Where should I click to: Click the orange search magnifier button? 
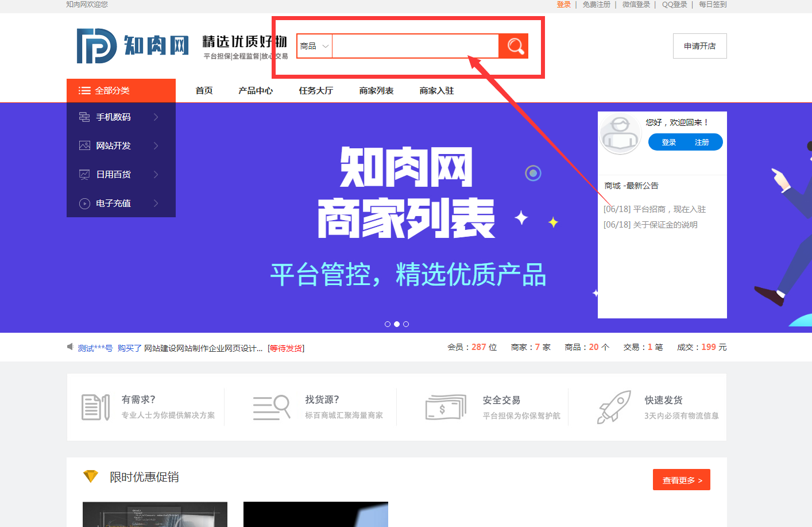513,46
